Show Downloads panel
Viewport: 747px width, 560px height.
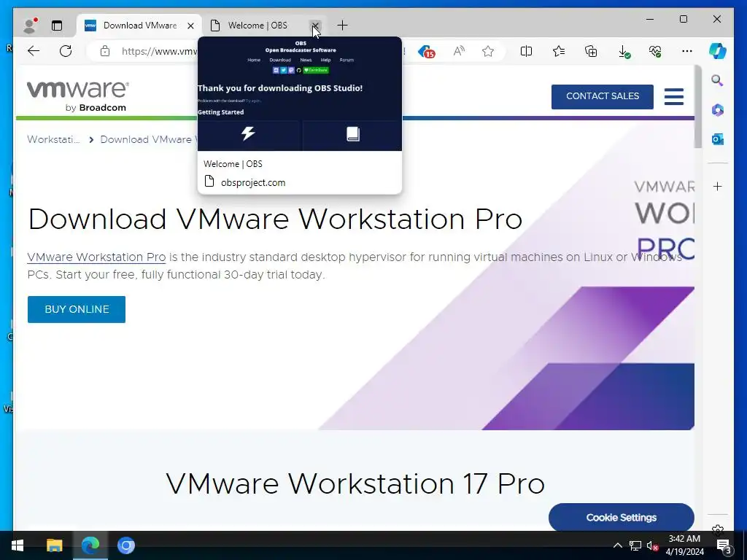(x=624, y=52)
